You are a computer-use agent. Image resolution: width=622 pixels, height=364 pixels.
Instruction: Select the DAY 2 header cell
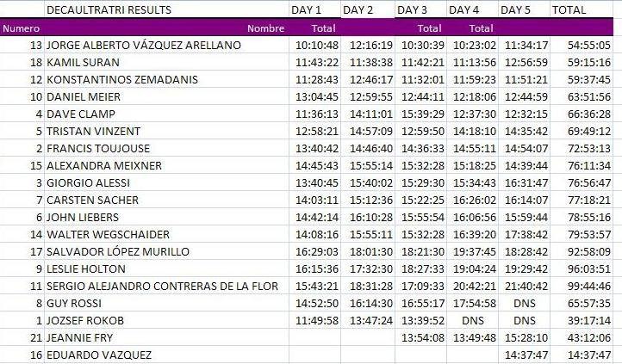click(368, 9)
